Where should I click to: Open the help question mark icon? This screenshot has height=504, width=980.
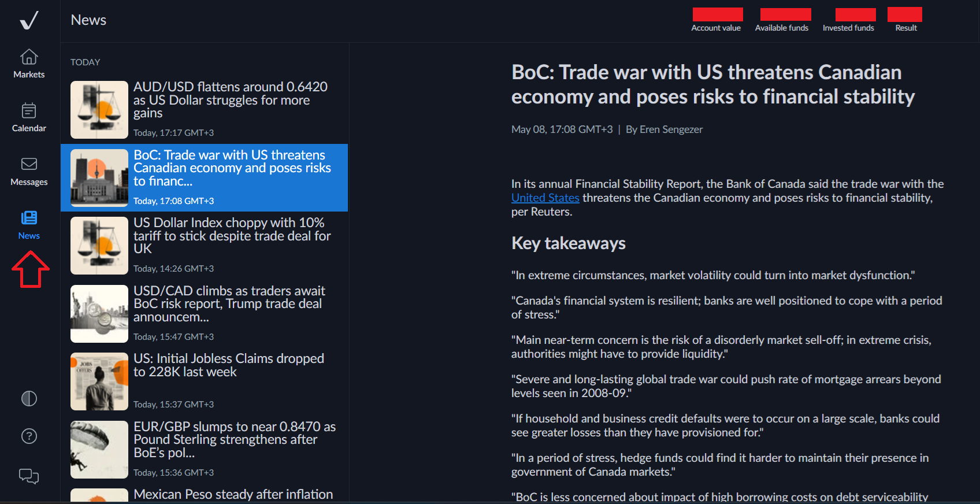(29, 436)
